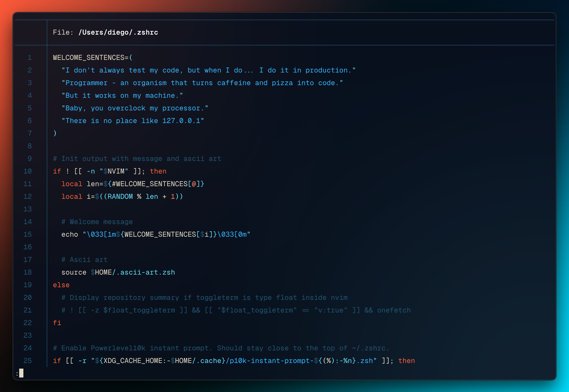Viewport: 569px width, 392px height.
Task: Click the "# Display repository summary" comment
Action: click(205, 298)
